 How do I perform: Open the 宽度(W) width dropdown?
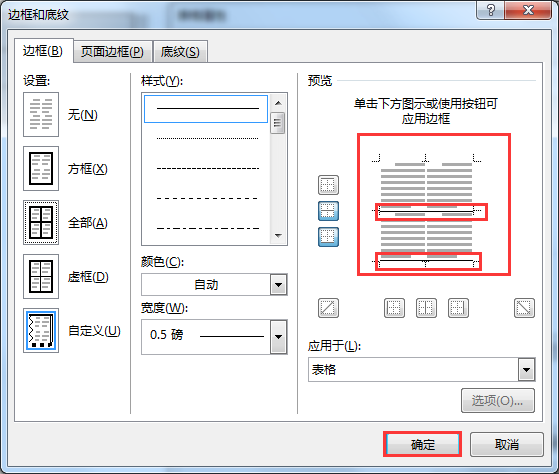278,337
